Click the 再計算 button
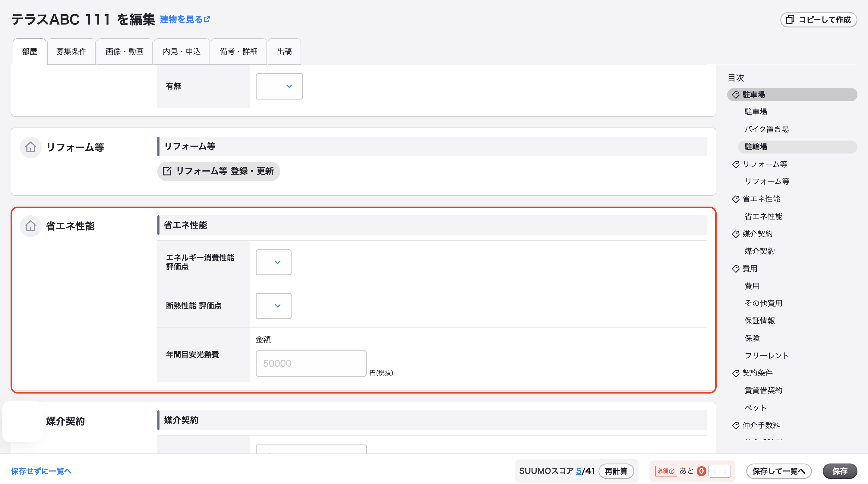Viewport: 868px width, 484px height. click(616, 471)
